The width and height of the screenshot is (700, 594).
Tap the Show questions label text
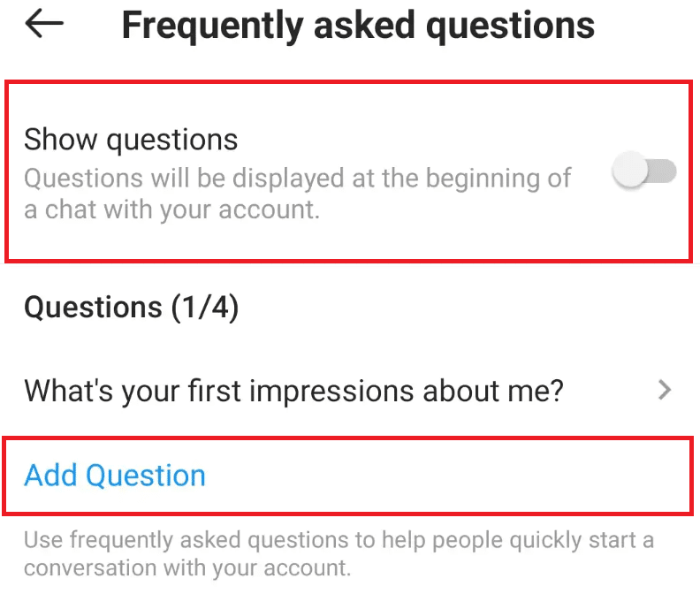[x=131, y=140]
